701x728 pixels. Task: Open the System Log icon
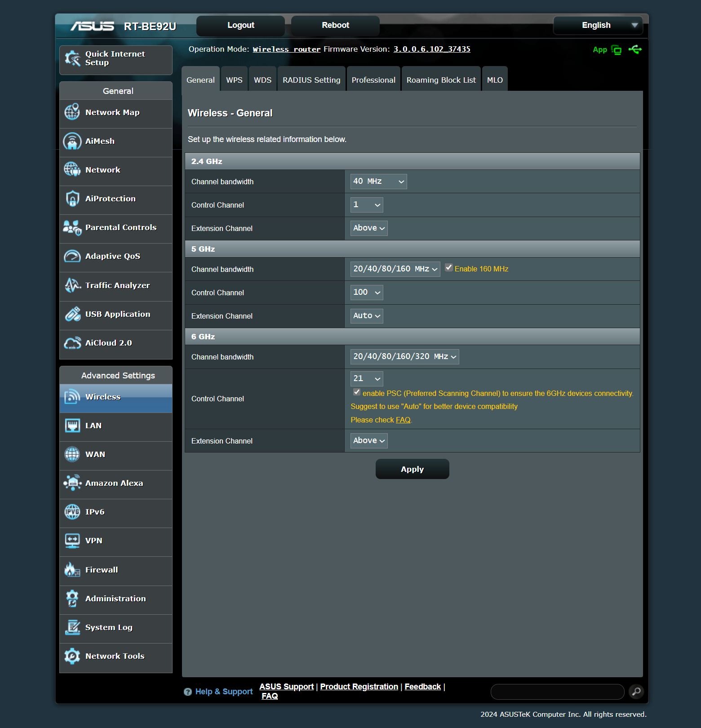[x=72, y=627]
